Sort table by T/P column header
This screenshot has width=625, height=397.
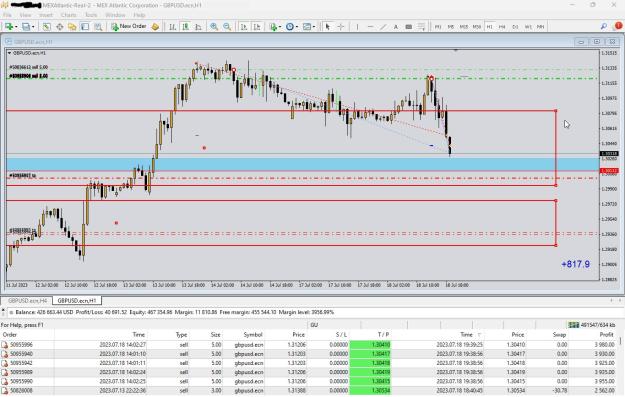pyautogui.click(x=383, y=335)
